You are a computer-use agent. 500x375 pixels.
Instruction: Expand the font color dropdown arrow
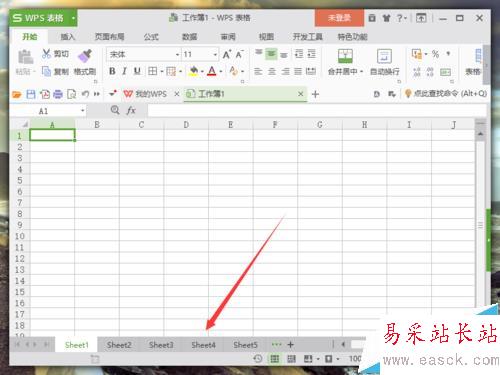(x=221, y=71)
